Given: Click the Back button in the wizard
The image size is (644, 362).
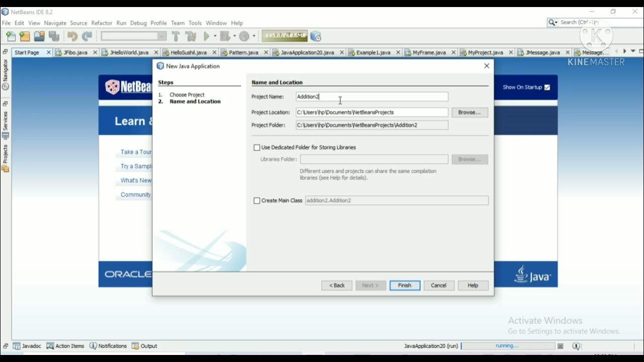Looking at the screenshot, I should (337, 285).
